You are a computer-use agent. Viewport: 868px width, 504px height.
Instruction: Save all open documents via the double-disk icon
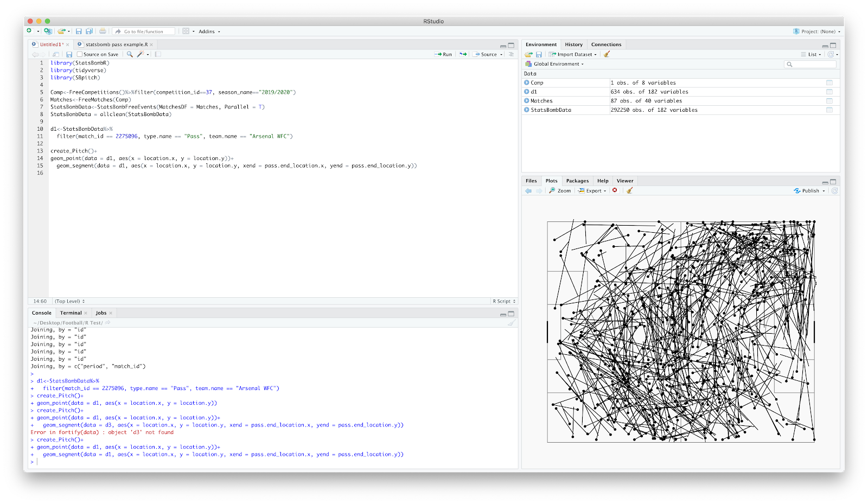[x=89, y=31]
